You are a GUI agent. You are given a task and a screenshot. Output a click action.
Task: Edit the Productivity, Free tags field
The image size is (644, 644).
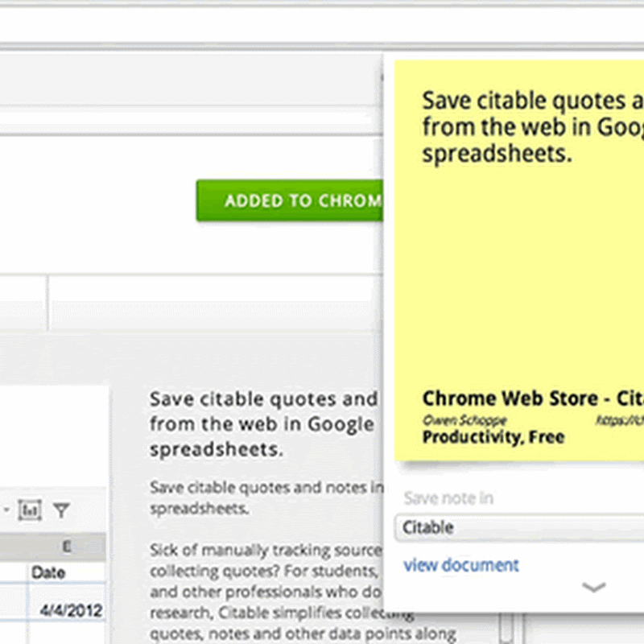pos(493,438)
